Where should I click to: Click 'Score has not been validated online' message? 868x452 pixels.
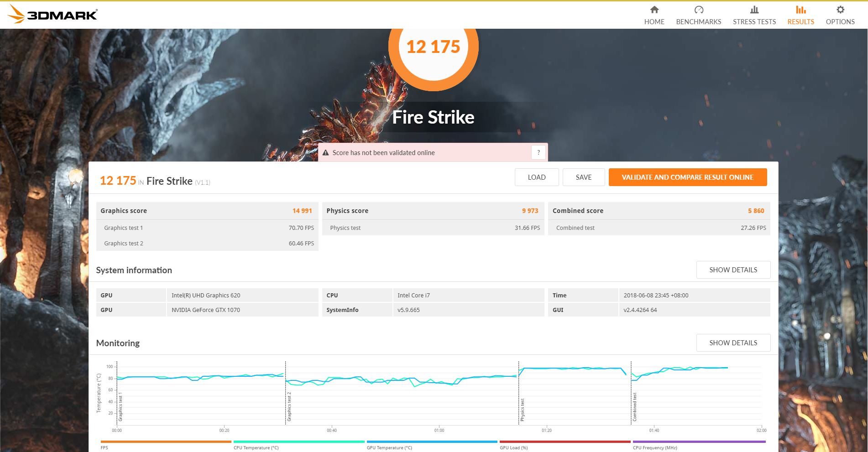click(x=383, y=153)
